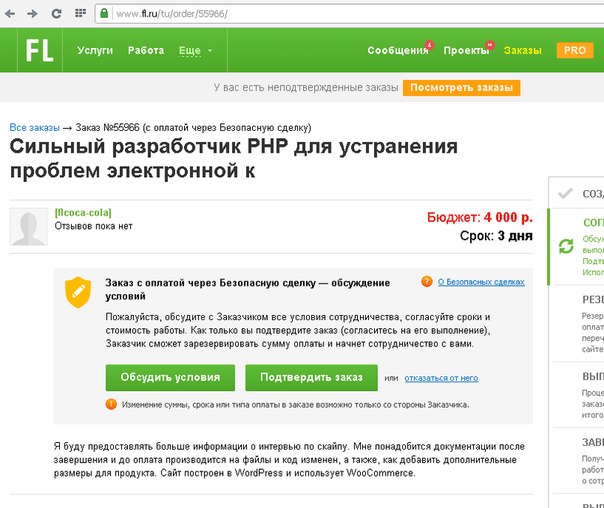The height and width of the screenshot is (508, 604).
Task: Click the Срок: 3 дня text
Action: point(496,236)
